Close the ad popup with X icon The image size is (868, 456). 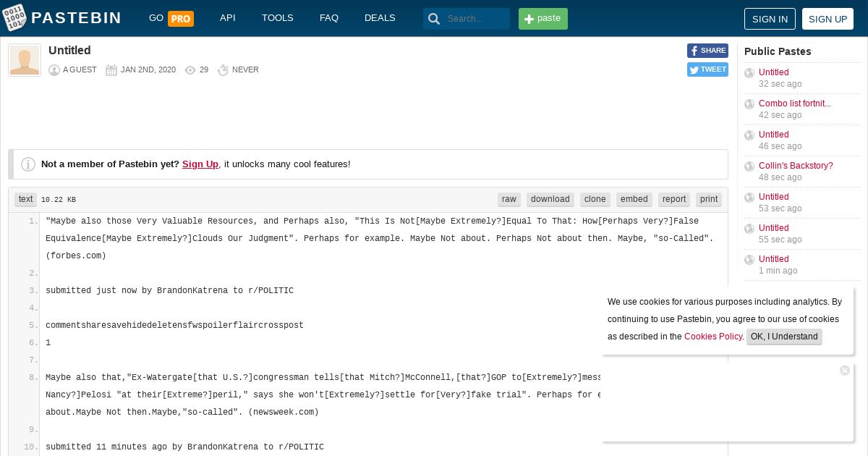pyautogui.click(x=845, y=371)
